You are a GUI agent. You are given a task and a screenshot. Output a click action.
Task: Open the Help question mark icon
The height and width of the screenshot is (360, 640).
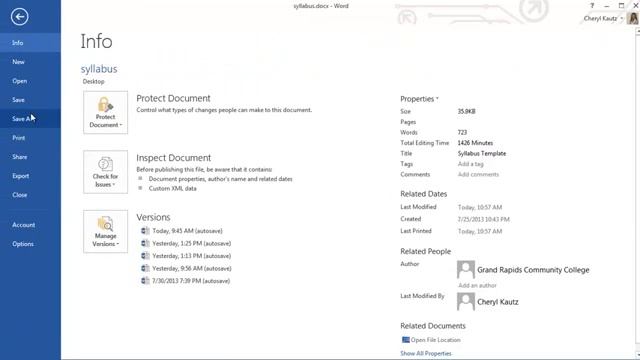click(592, 6)
